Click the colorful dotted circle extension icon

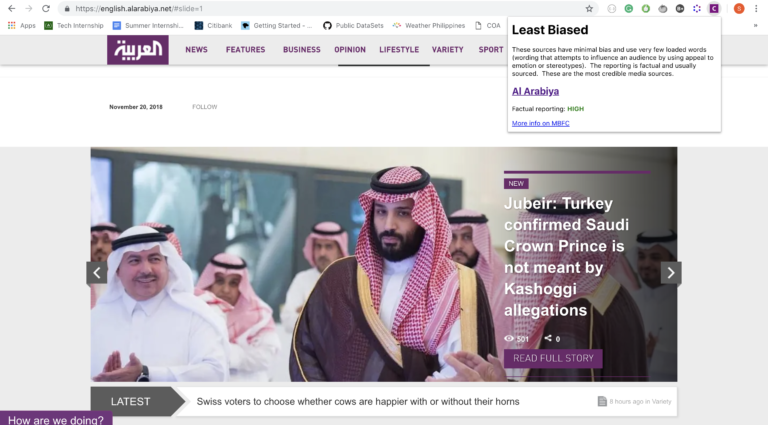click(697, 8)
